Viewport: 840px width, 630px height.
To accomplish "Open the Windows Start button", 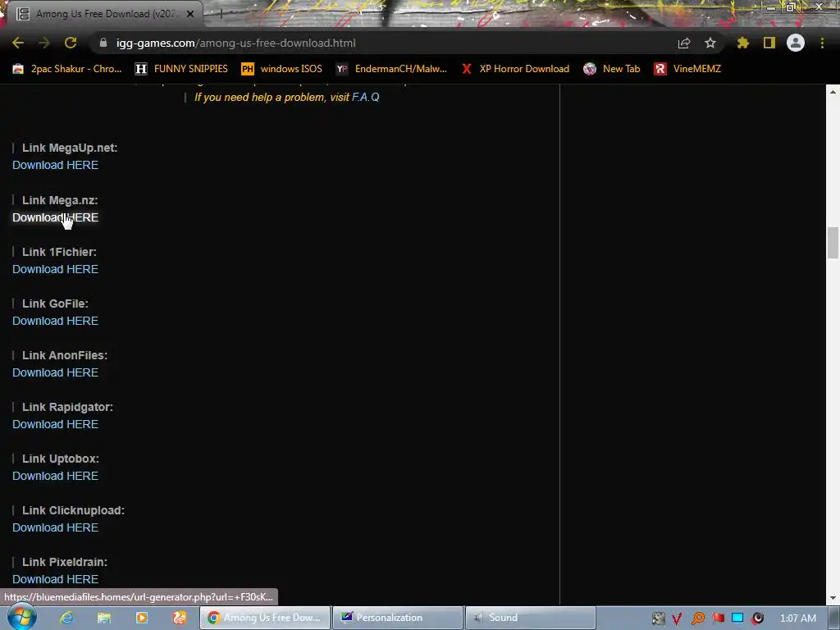I will (x=21, y=618).
